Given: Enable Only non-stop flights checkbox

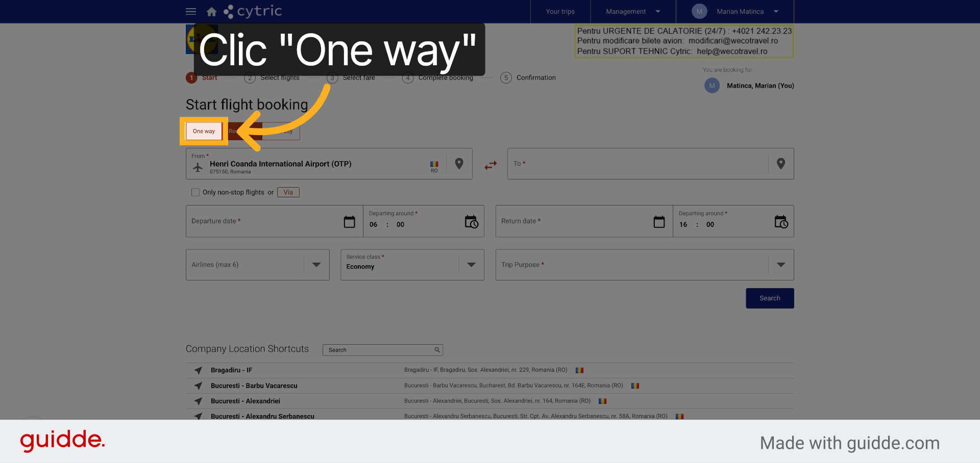Looking at the screenshot, I should point(195,192).
